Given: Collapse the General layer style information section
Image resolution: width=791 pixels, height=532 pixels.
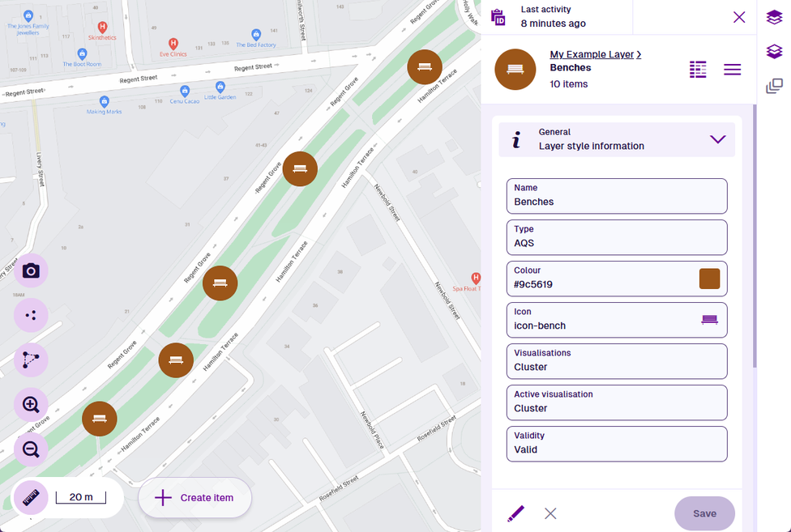Looking at the screenshot, I should 717,139.
